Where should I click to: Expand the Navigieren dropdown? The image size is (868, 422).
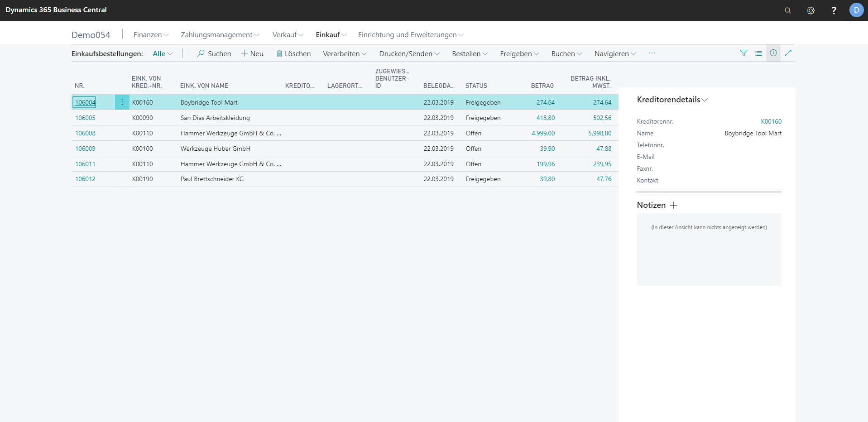pos(615,53)
